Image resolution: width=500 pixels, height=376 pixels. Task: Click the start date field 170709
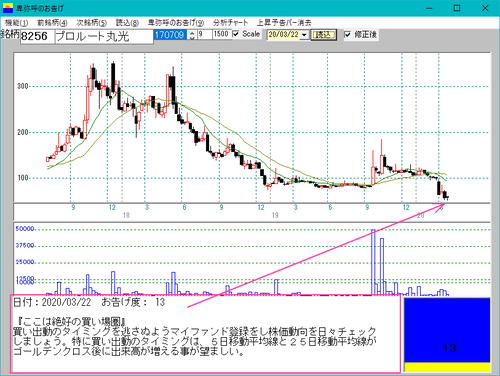click(170, 34)
